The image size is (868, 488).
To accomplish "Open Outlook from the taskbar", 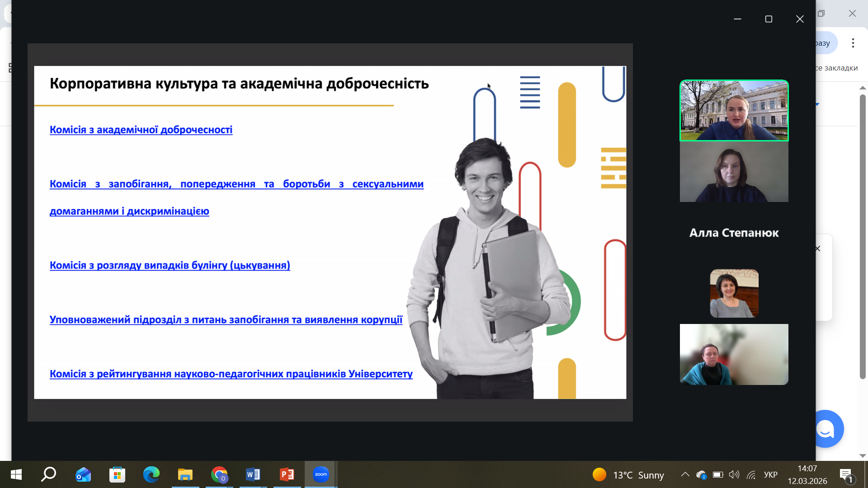I will (x=83, y=474).
